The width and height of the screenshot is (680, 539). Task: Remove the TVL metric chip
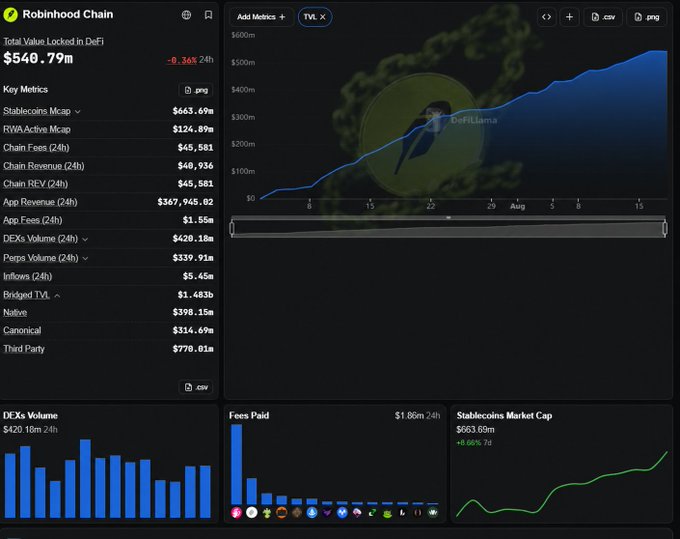(323, 17)
